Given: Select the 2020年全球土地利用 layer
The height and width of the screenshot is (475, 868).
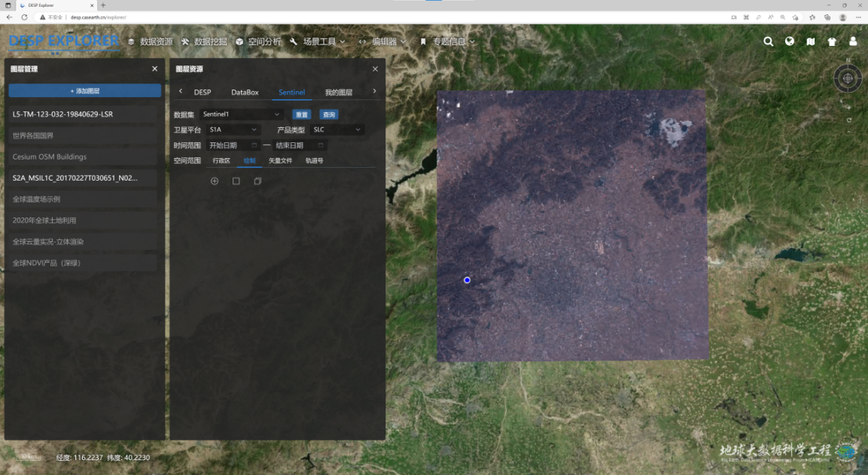Looking at the screenshot, I should click(x=83, y=221).
